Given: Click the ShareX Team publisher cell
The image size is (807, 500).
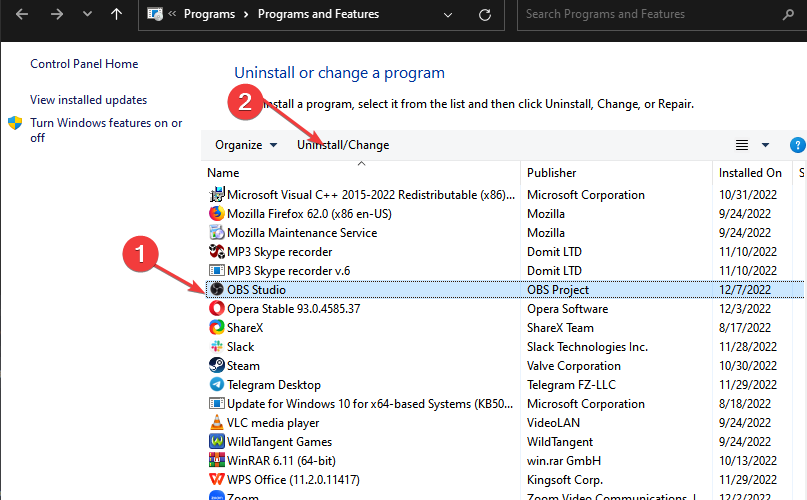Looking at the screenshot, I should (560, 328).
